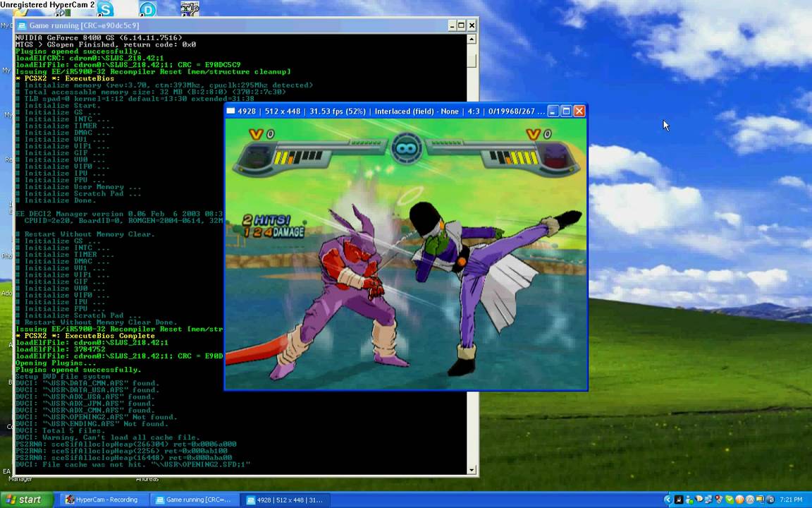Click the green checkmark tray icon

click(x=730, y=500)
